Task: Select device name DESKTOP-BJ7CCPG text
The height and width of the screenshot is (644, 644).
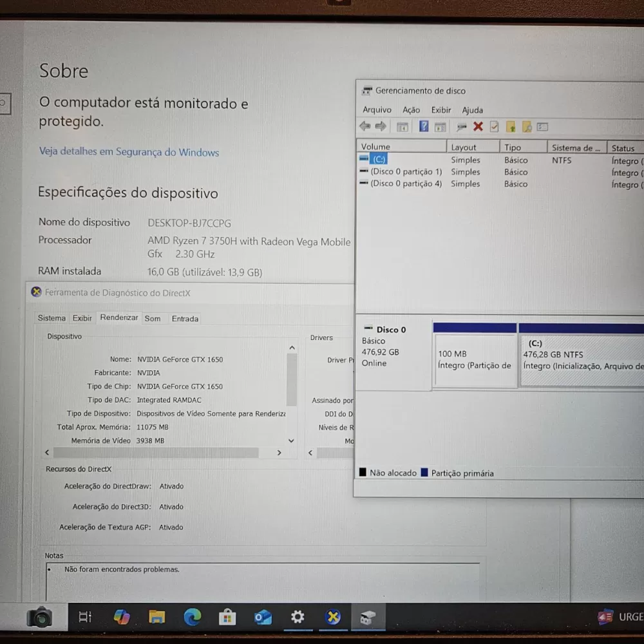Action: tap(189, 223)
